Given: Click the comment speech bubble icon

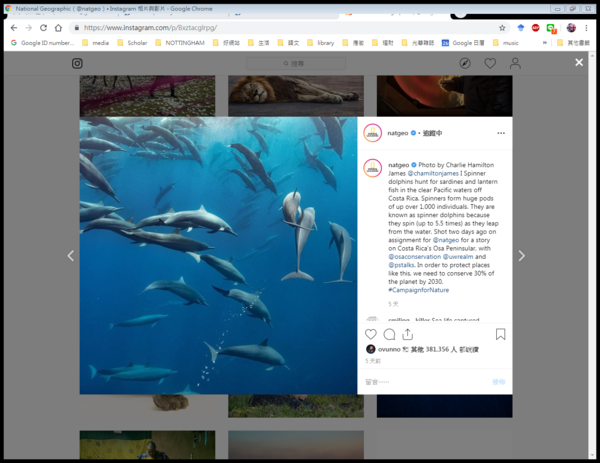Looking at the screenshot, I should tap(389, 334).
